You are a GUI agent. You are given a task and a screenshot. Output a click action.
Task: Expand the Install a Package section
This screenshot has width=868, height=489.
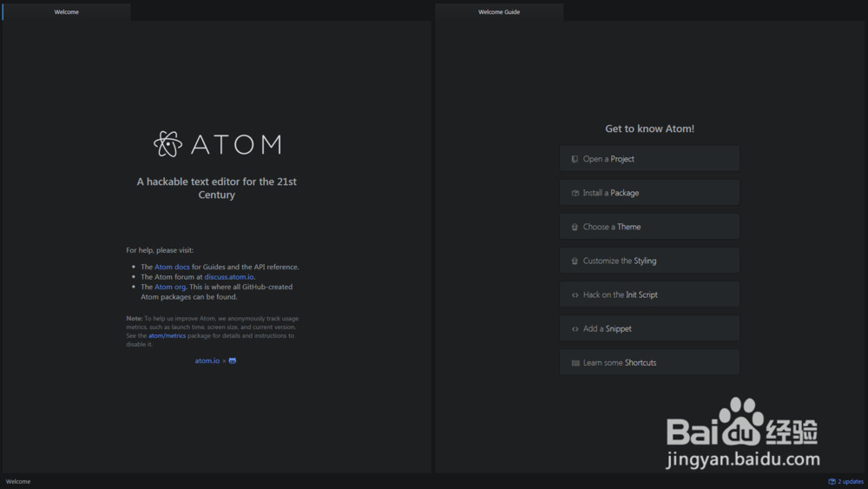pos(649,193)
